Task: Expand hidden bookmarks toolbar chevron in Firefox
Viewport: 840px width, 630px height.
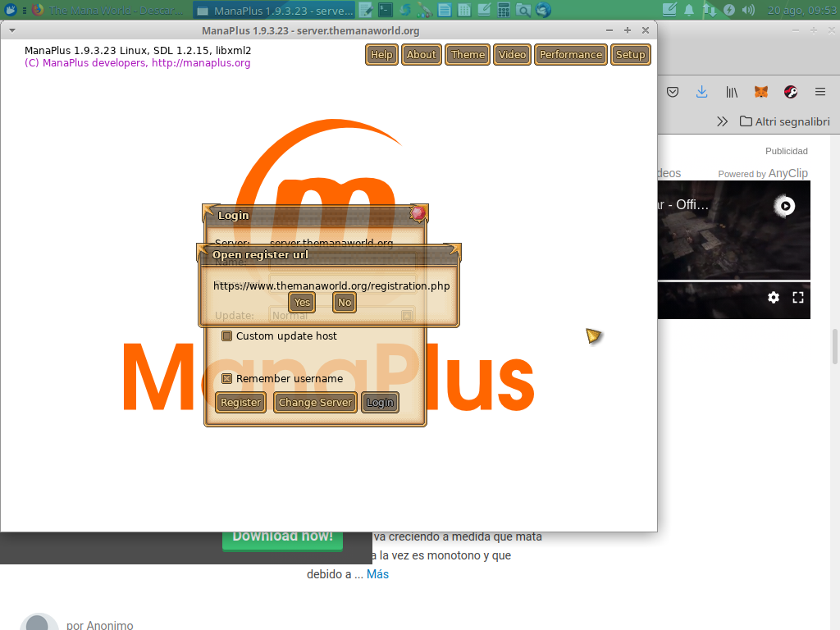Action: pyautogui.click(x=722, y=121)
